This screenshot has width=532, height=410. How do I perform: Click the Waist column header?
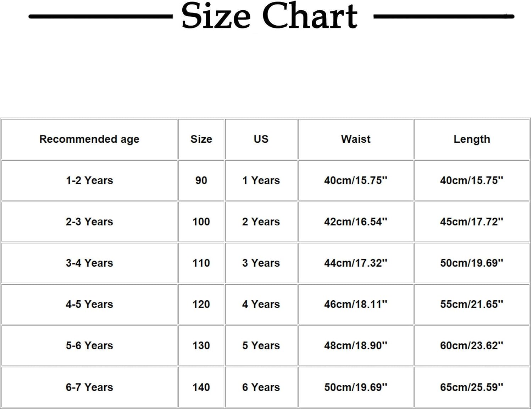(x=356, y=139)
